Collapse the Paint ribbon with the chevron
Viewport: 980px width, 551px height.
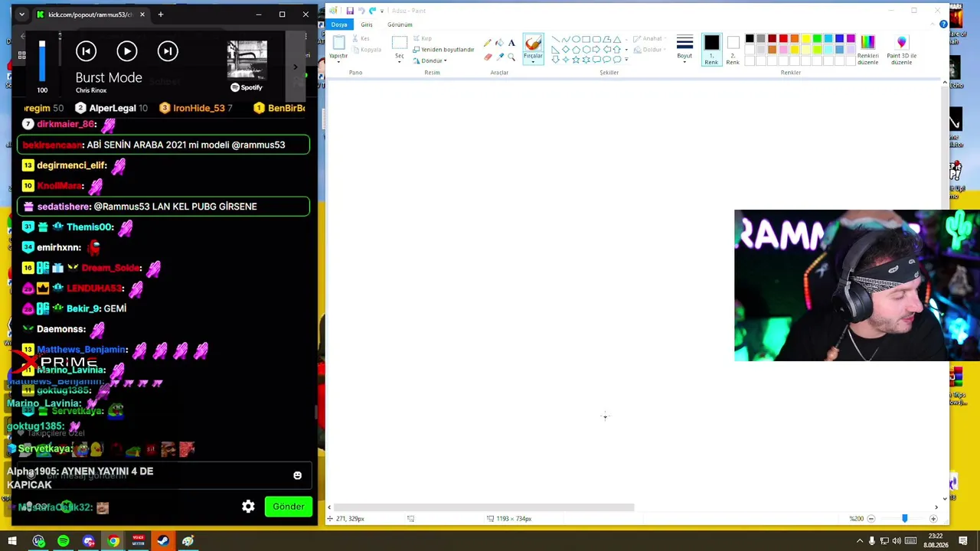tap(934, 24)
